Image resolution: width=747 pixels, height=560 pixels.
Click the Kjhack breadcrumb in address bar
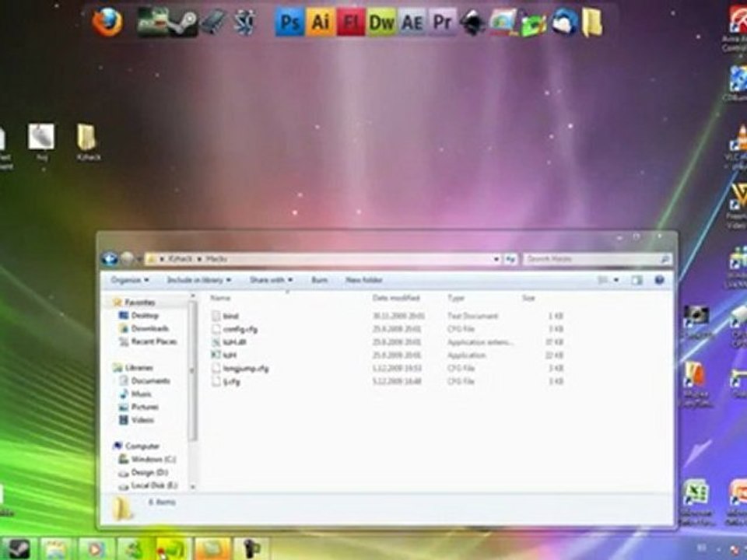[x=180, y=259]
